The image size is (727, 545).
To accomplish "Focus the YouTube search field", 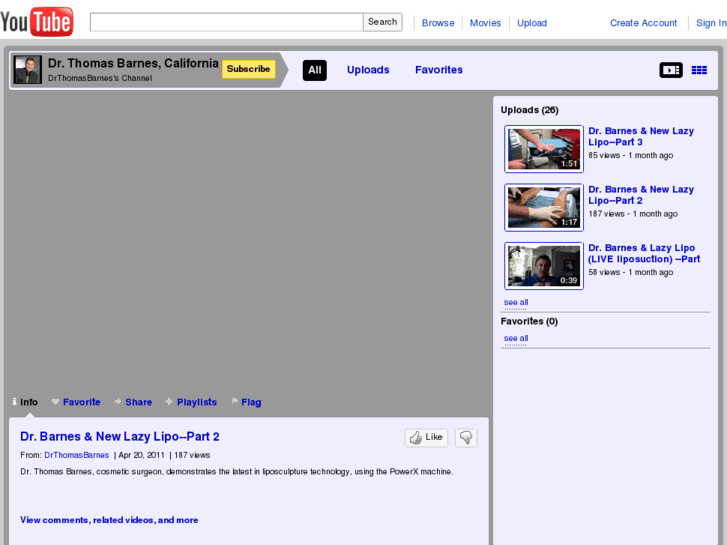I will [x=226, y=22].
